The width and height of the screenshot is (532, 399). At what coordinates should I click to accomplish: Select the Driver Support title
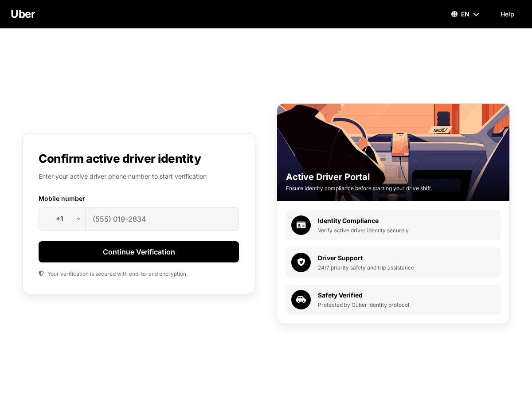(340, 258)
